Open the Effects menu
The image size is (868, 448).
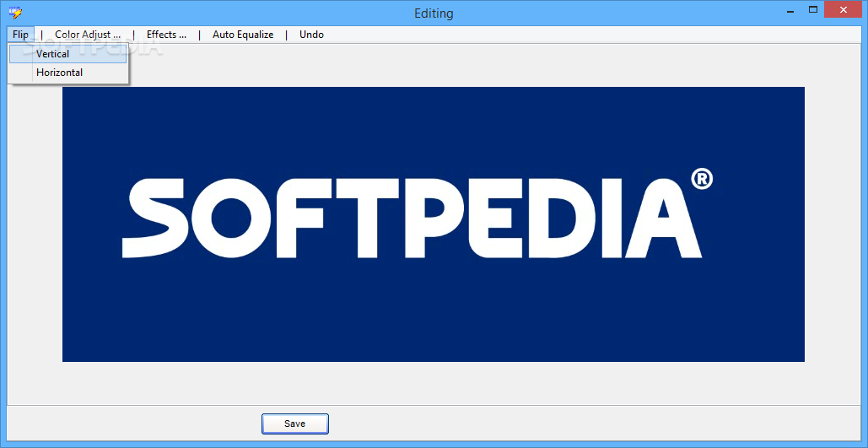[166, 35]
